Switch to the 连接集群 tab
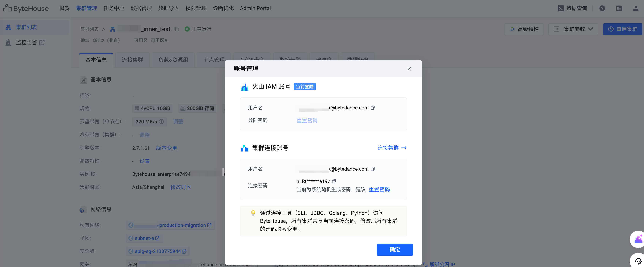 point(133,60)
